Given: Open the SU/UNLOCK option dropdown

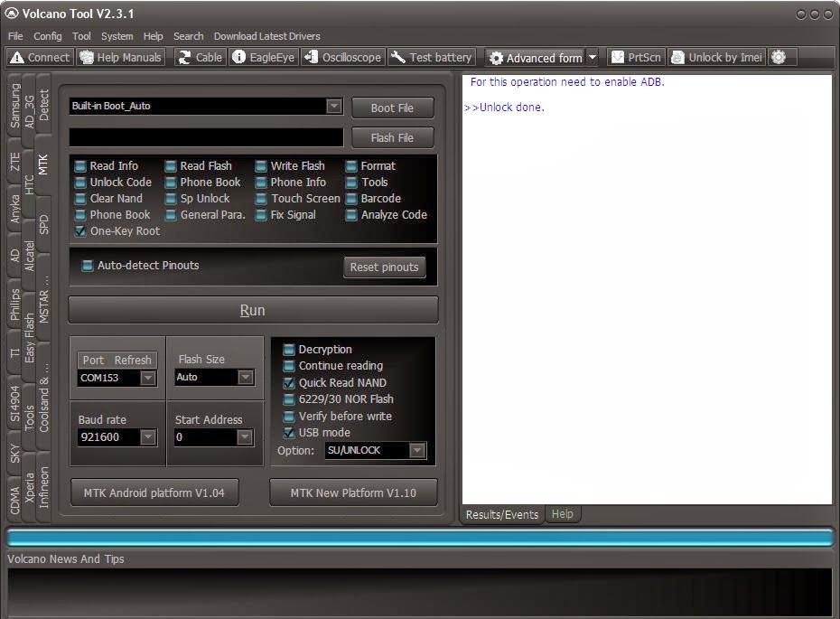Looking at the screenshot, I should [x=416, y=450].
